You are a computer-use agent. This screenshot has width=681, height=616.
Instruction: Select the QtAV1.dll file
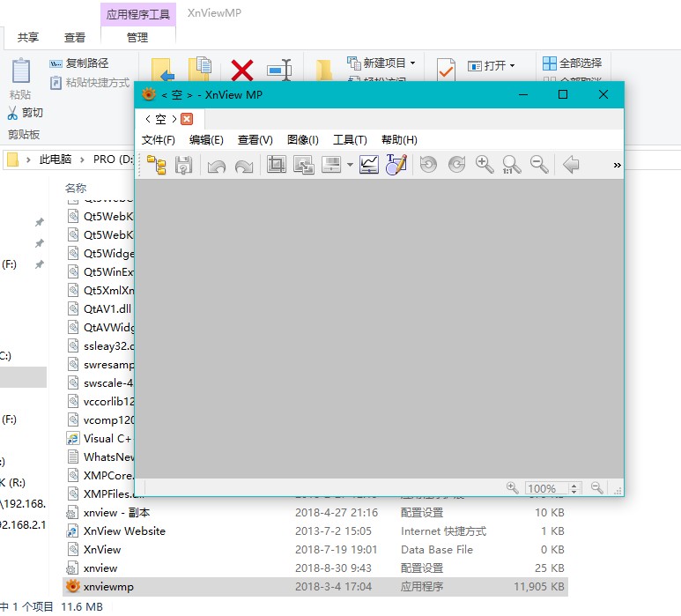pos(100,308)
